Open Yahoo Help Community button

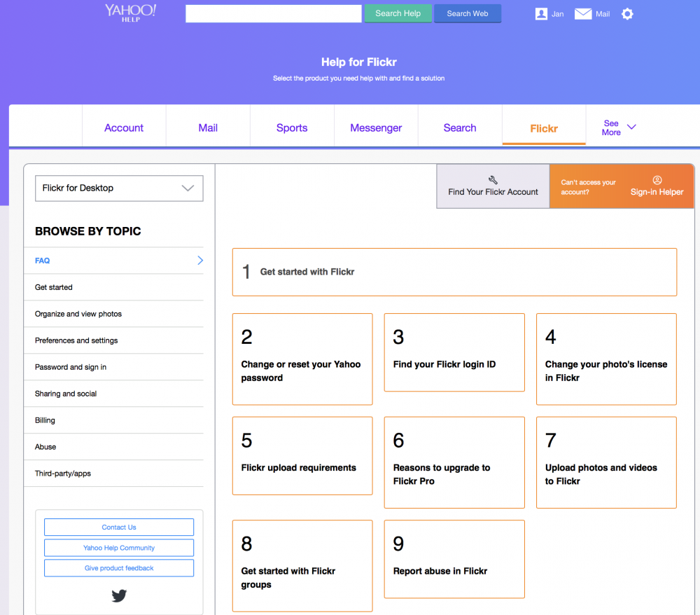119,548
